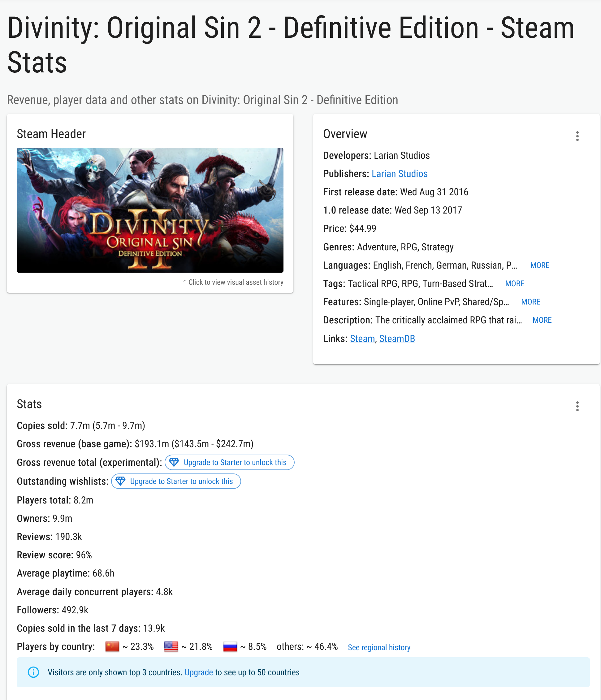Viewport: 601px width, 700px height.
Task: Open the Larian Studios publisher link
Action: [x=399, y=174]
